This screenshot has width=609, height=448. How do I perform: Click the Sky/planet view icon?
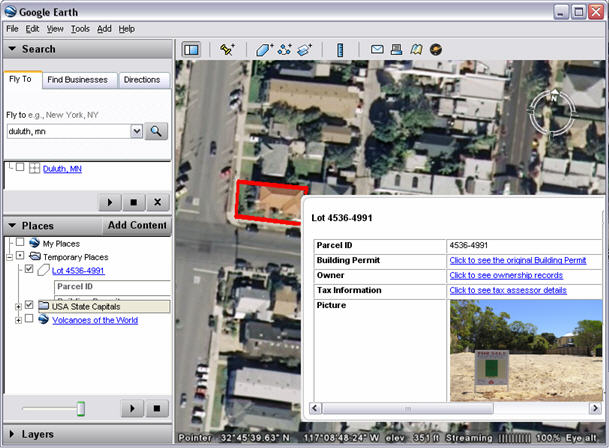point(436,49)
